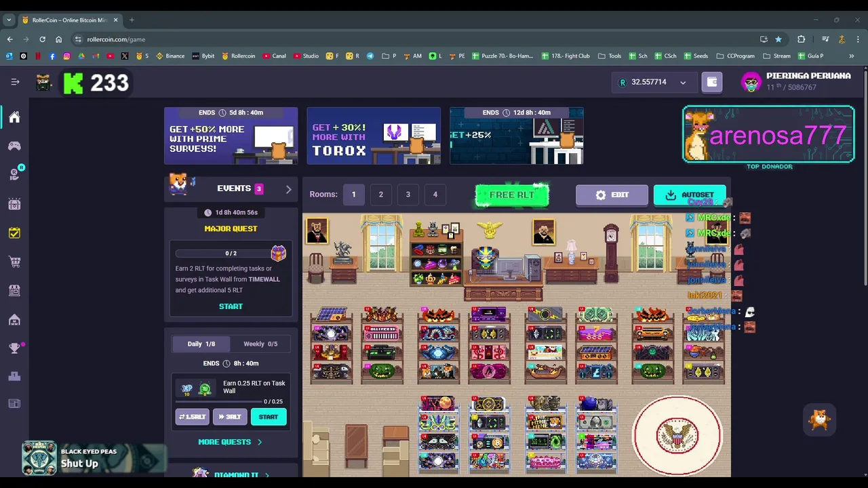Click the Kick logo overlay
This screenshot has height=488, width=868.
(73, 83)
